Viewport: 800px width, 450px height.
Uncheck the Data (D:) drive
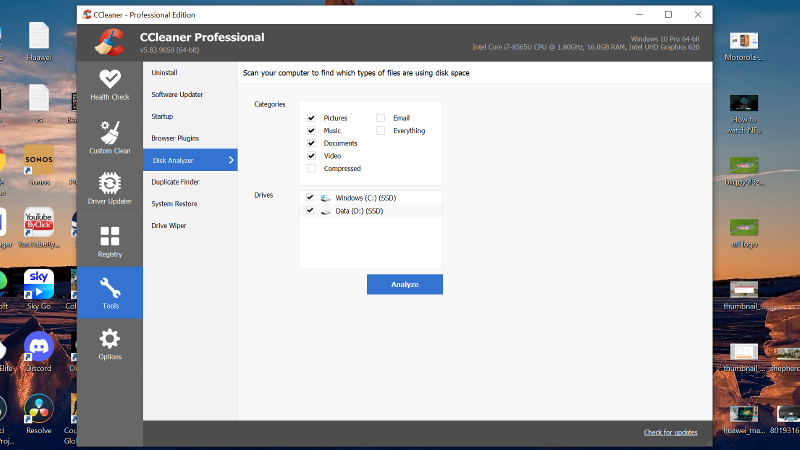click(x=310, y=210)
